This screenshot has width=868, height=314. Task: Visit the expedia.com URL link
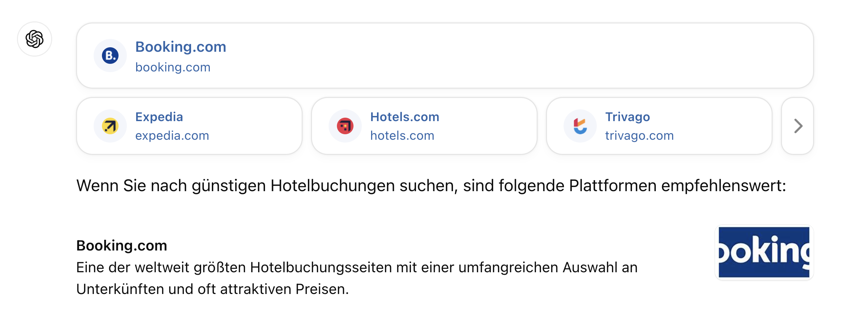(x=172, y=136)
